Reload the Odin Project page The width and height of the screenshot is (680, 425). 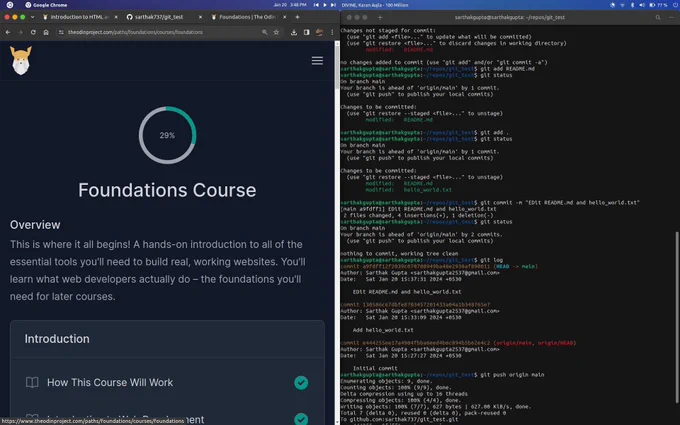pos(33,32)
